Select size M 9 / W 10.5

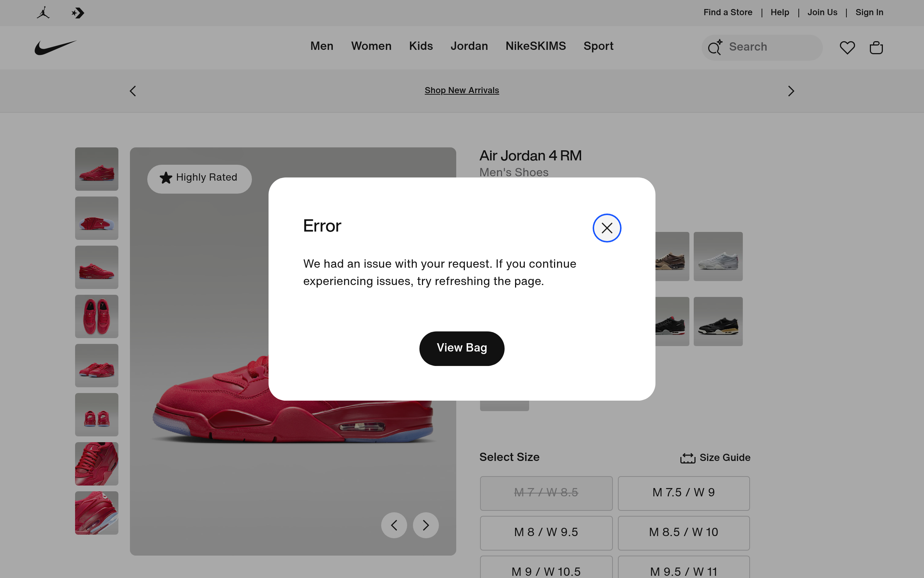tap(546, 567)
